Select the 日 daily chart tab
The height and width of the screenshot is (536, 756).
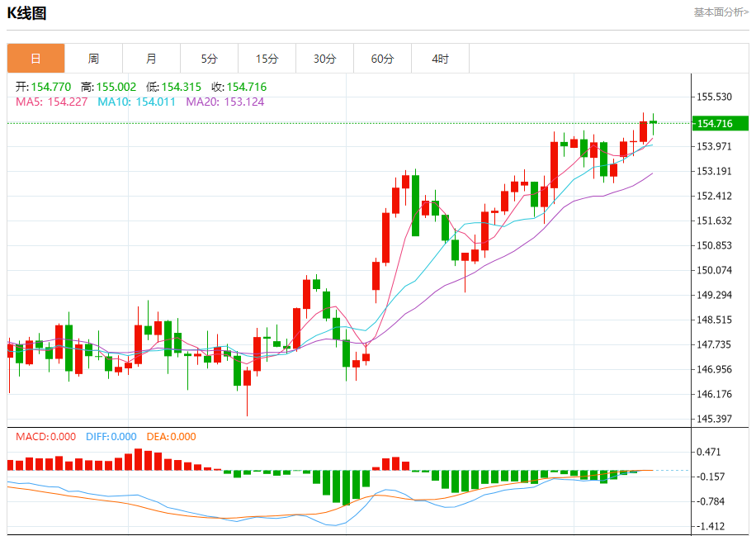coord(35,59)
